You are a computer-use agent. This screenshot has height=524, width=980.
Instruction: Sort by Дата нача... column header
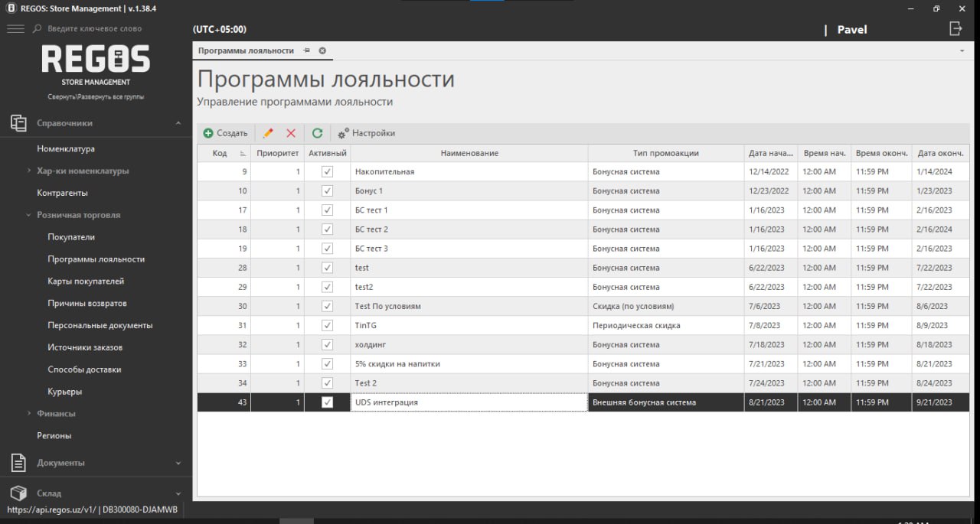[x=771, y=153]
